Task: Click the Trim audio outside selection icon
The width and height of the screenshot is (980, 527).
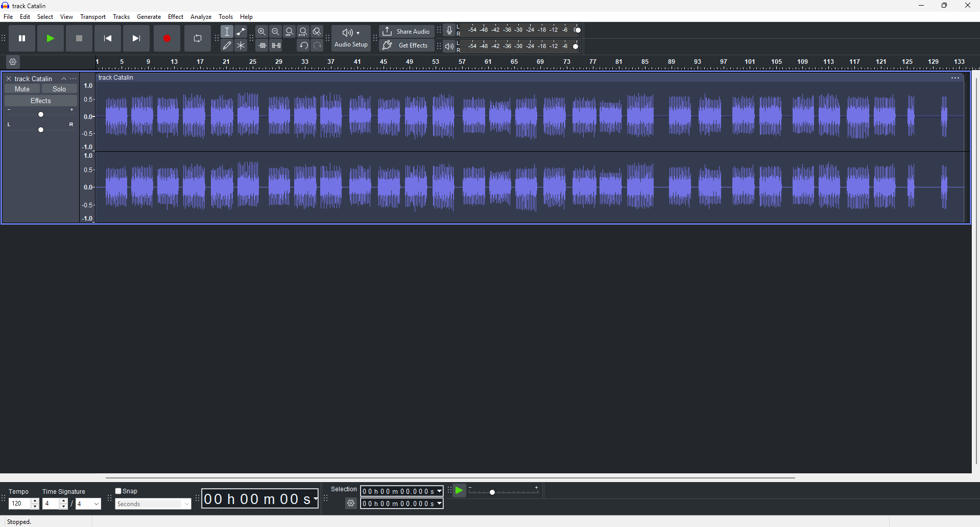Action: (262, 46)
